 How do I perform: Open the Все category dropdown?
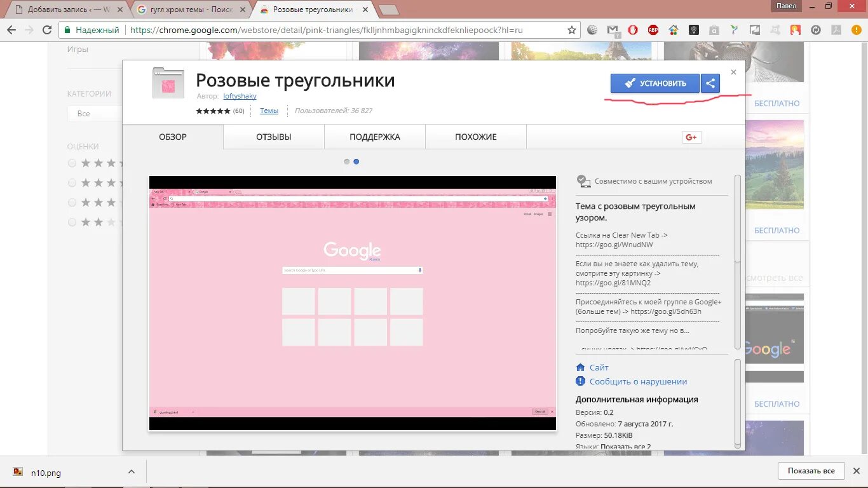(95, 114)
